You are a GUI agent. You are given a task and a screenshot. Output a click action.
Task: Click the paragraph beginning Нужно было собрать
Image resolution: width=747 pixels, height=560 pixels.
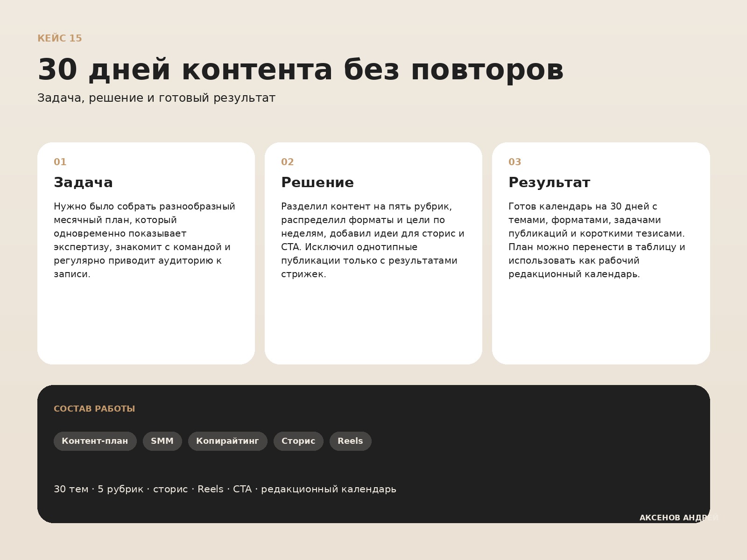pos(145,240)
